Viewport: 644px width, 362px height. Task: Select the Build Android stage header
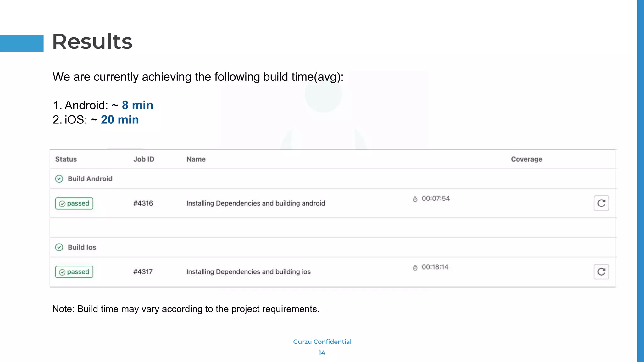(x=90, y=179)
